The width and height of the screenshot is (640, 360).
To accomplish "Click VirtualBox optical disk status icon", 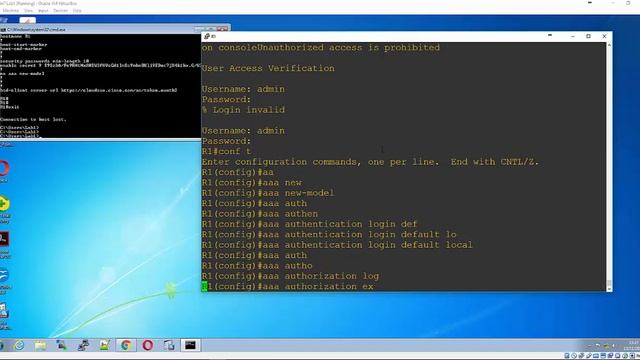I will (574, 356).
